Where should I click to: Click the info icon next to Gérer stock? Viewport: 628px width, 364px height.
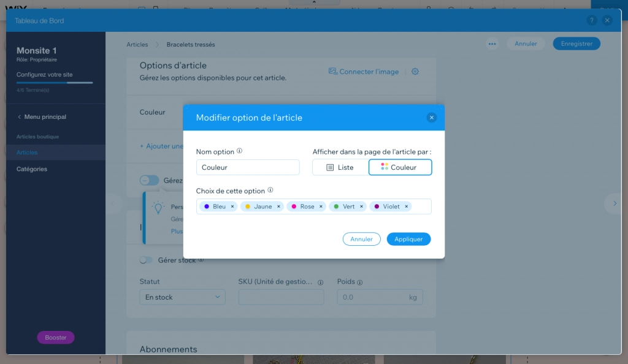pyautogui.click(x=201, y=260)
